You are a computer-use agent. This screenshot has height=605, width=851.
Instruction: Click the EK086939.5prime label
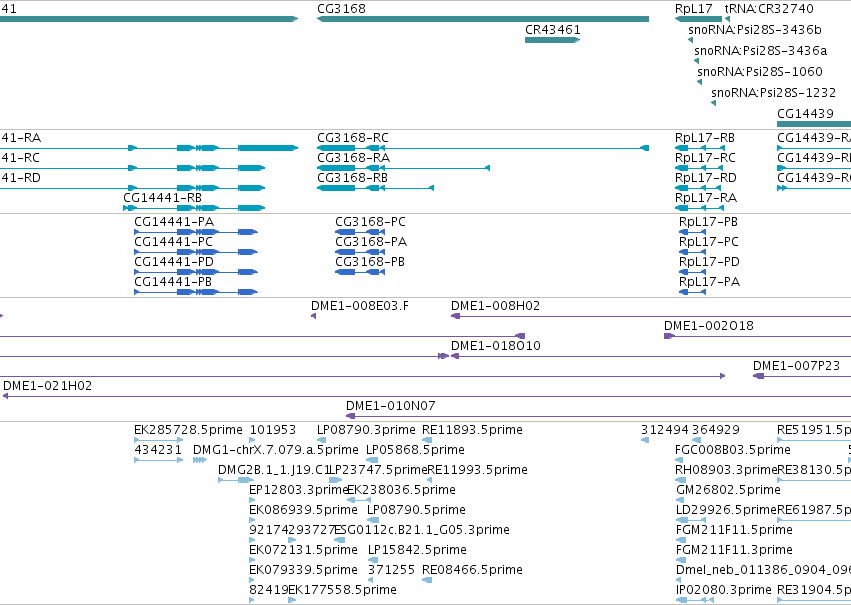303,510
